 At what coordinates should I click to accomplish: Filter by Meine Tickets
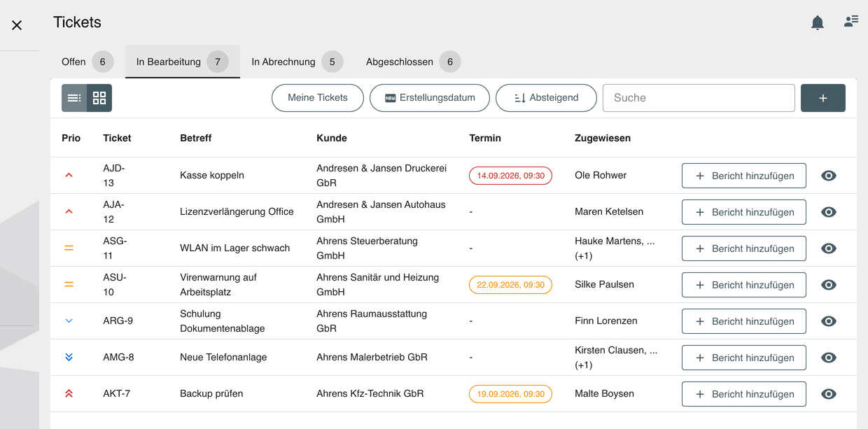tap(318, 98)
